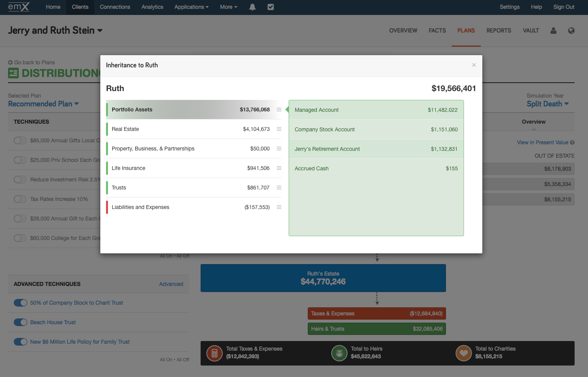Click Jerry's Retirement Account entry
The height and width of the screenshot is (377, 588).
point(376,149)
